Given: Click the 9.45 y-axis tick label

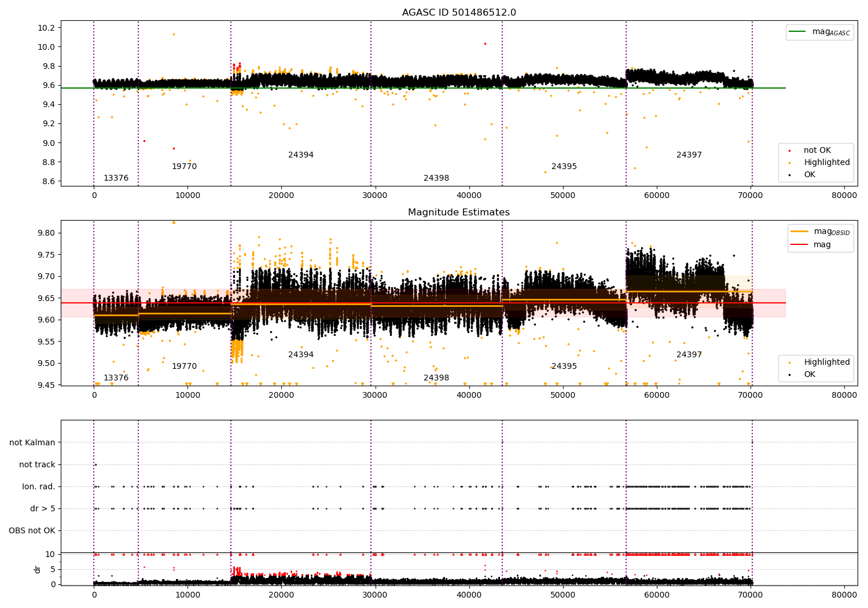Looking at the screenshot, I should pos(47,386).
